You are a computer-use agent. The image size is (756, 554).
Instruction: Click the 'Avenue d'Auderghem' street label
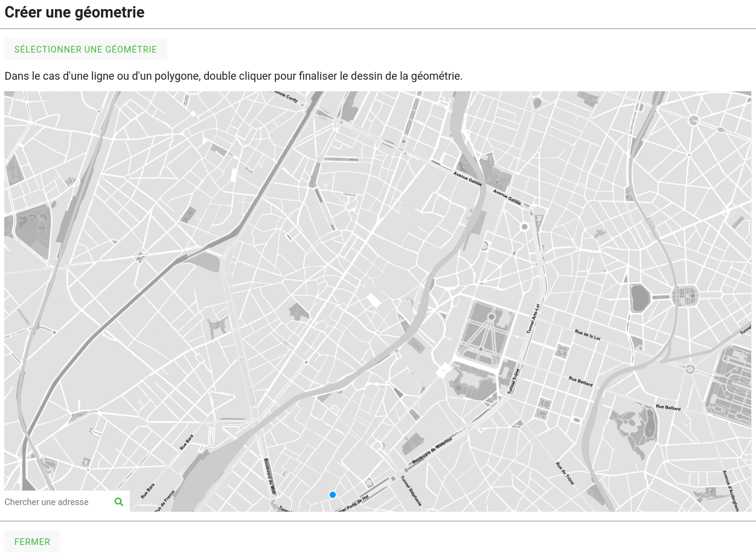(731, 491)
